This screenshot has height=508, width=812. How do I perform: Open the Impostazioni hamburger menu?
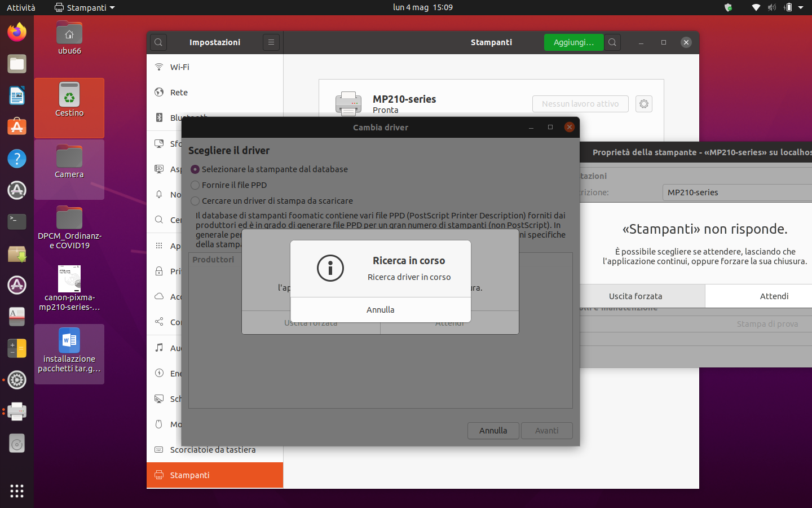pyautogui.click(x=271, y=42)
